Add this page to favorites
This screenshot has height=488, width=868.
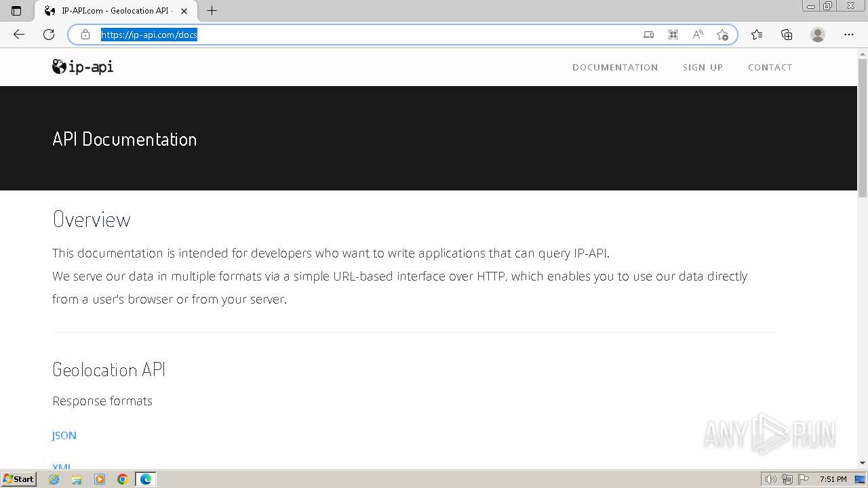click(722, 35)
